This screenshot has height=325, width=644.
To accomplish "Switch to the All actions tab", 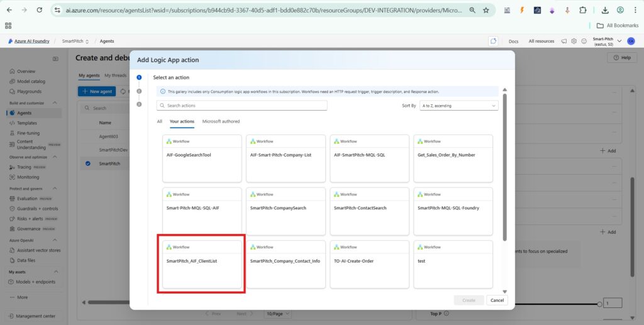I will tap(159, 121).
